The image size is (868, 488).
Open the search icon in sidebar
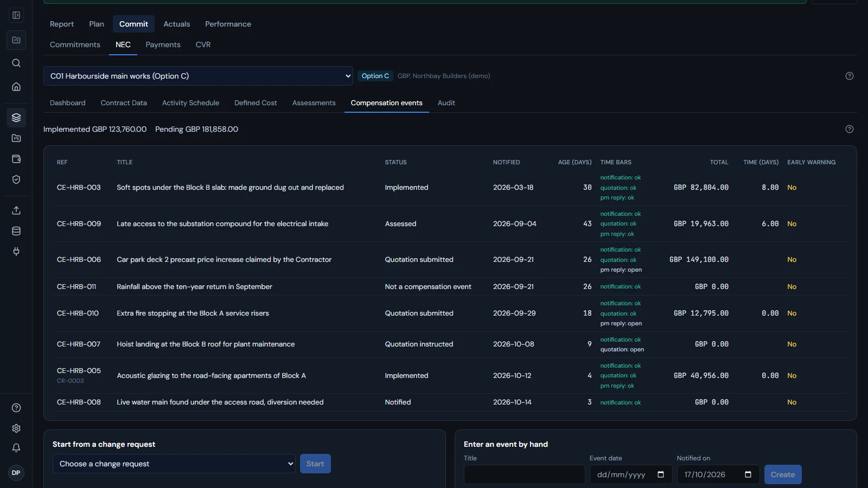coord(16,63)
